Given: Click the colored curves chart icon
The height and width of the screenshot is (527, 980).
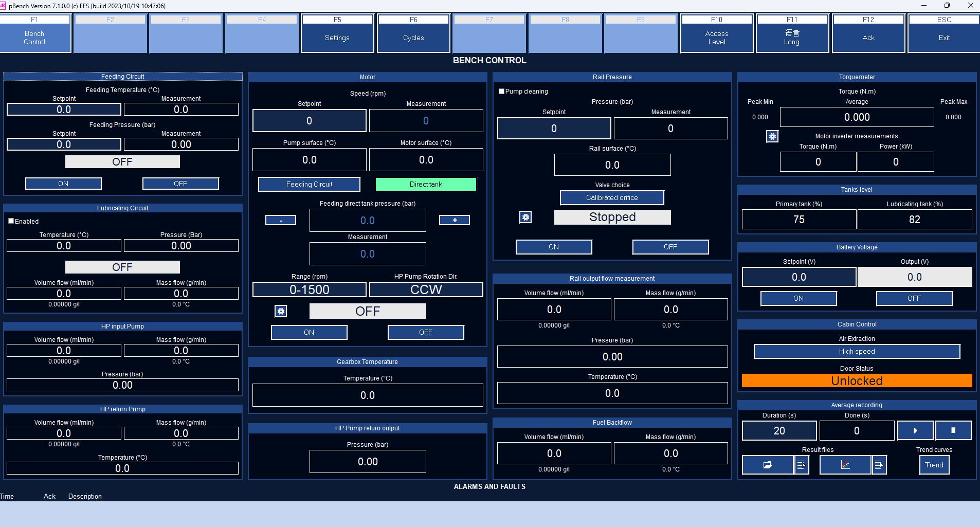Looking at the screenshot, I should (845, 465).
